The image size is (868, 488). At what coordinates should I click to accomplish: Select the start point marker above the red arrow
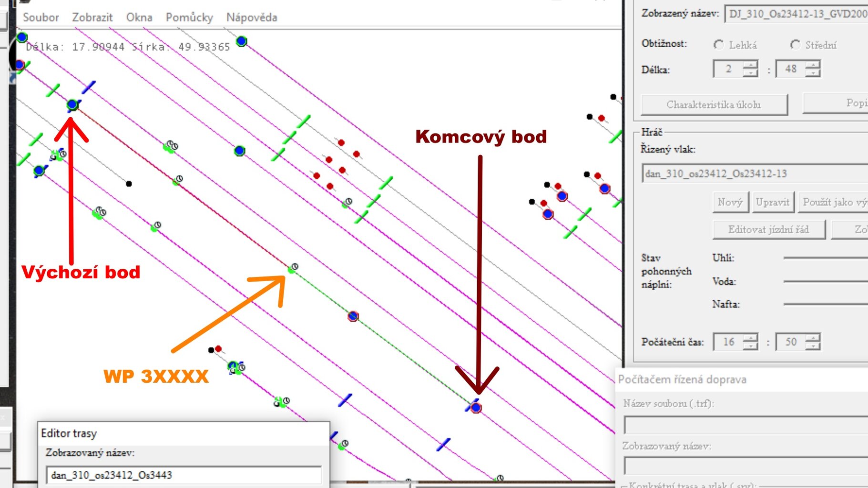(72, 104)
